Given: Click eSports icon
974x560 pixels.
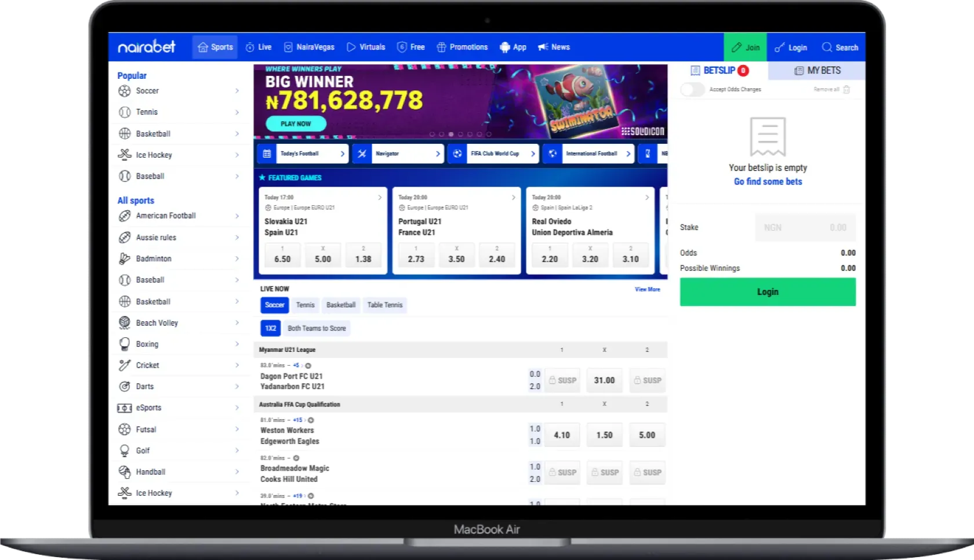Looking at the screenshot, I should coord(124,408).
